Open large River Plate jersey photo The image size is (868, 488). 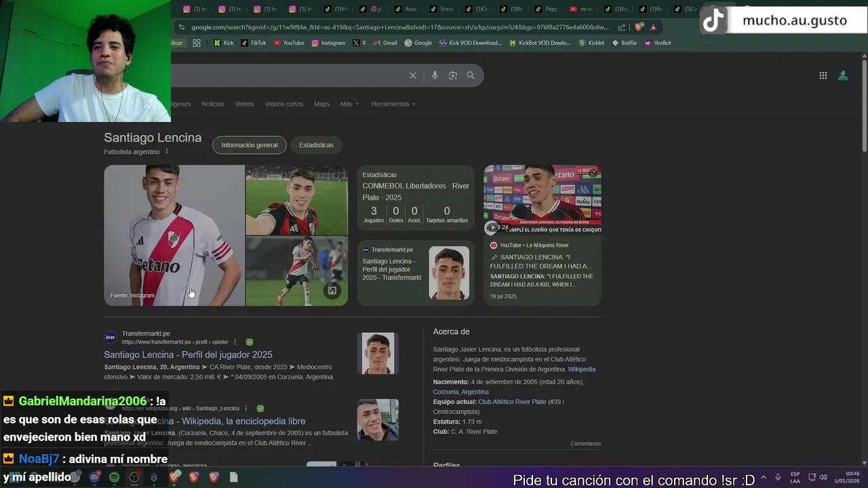[x=174, y=235]
